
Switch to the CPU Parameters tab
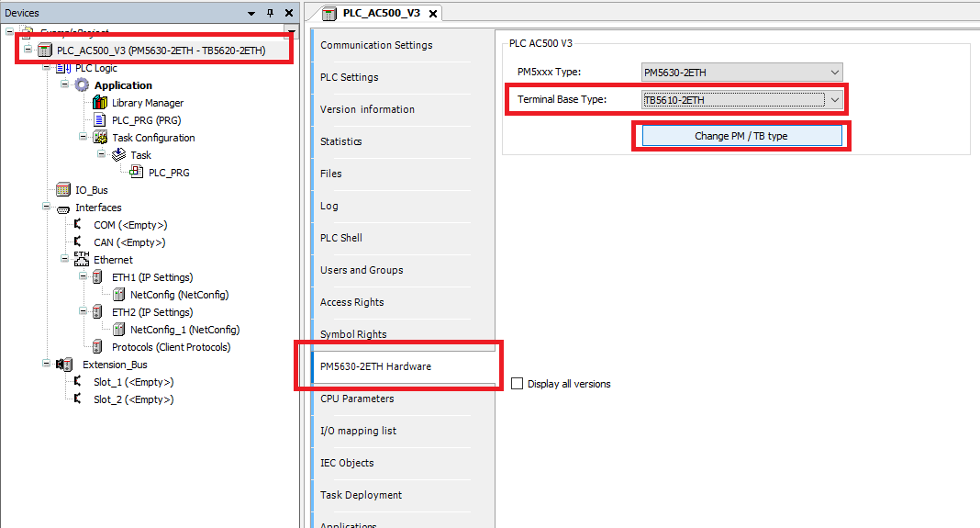357,399
